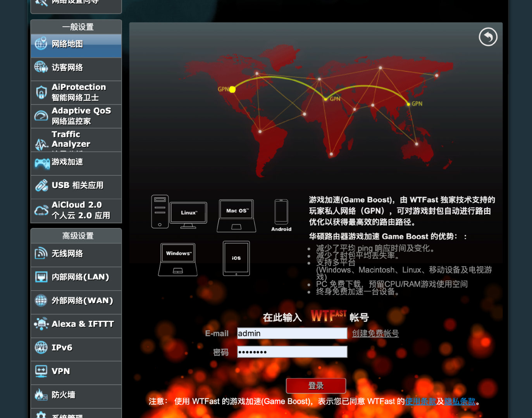This screenshot has width=532, height=418.
Task: Open 无线网络 settings
Action: 76,255
